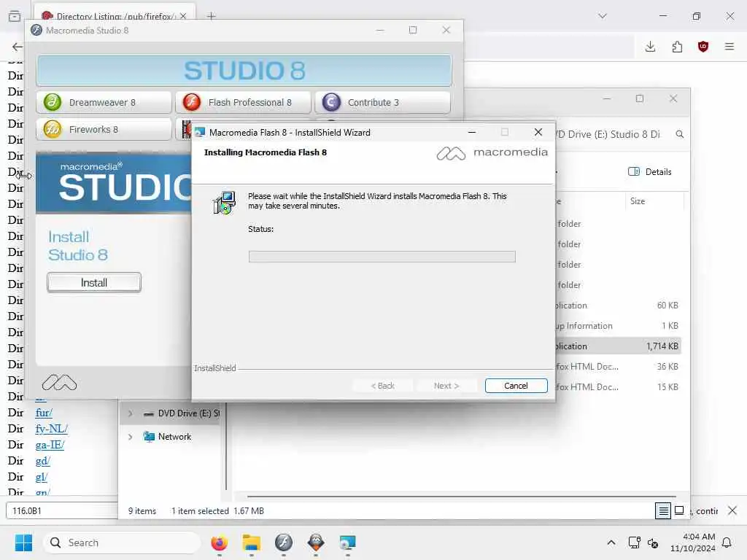Click the installer icon next to the please wait text

225,203
